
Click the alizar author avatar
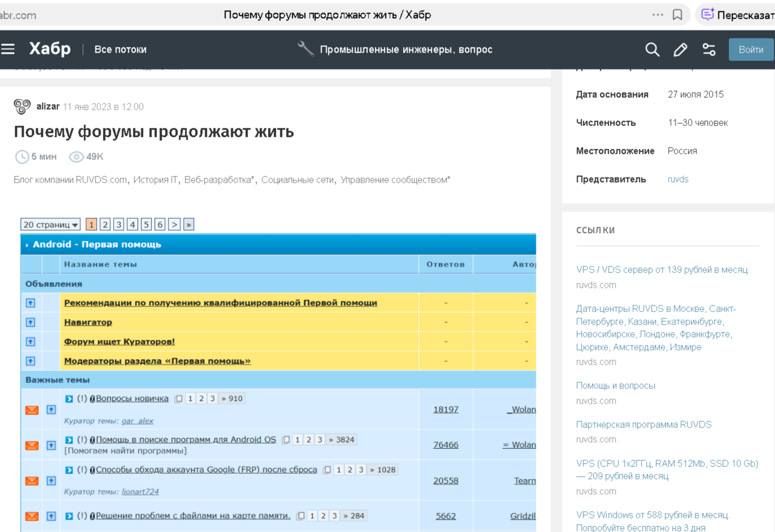(22, 106)
